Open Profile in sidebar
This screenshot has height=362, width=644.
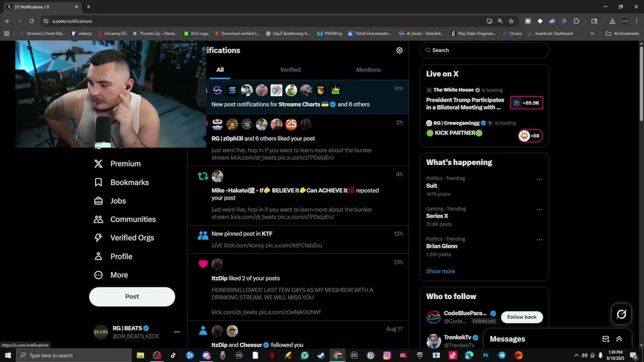[113, 256]
